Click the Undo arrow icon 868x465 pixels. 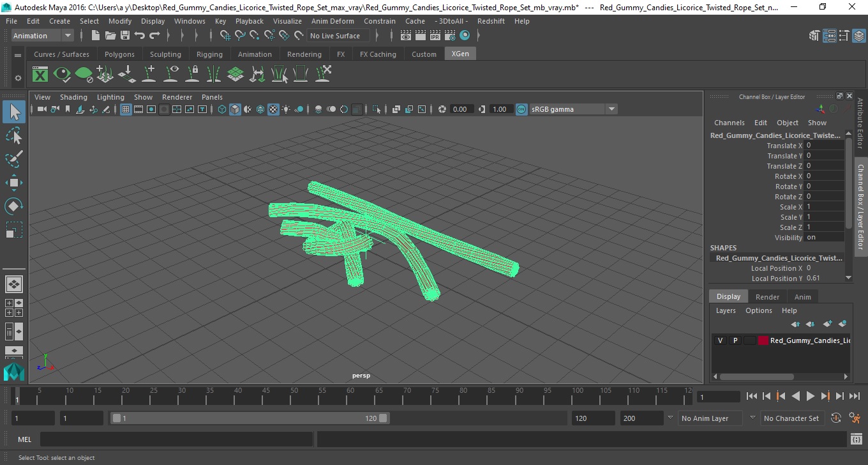140,36
